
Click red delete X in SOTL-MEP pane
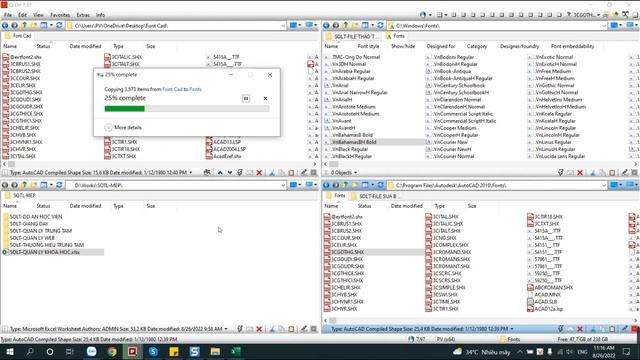(259, 329)
